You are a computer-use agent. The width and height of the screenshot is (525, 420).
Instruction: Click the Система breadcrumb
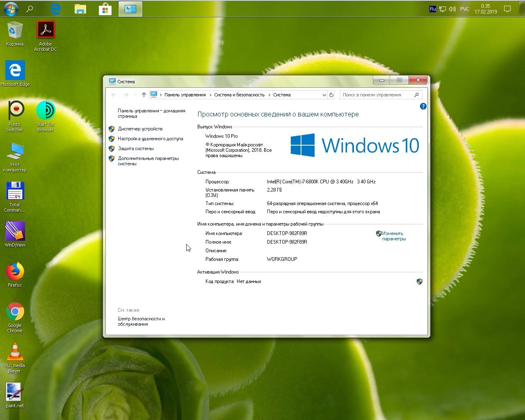tap(282, 95)
